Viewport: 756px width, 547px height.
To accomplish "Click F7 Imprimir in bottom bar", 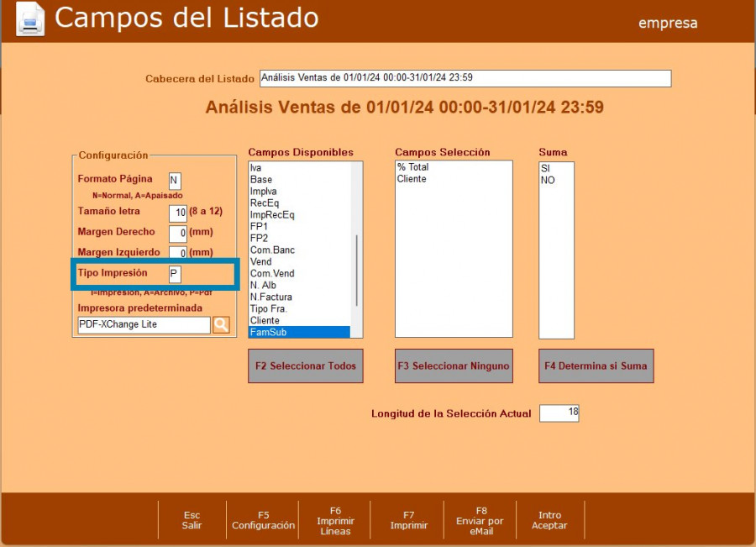I will coord(409,520).
